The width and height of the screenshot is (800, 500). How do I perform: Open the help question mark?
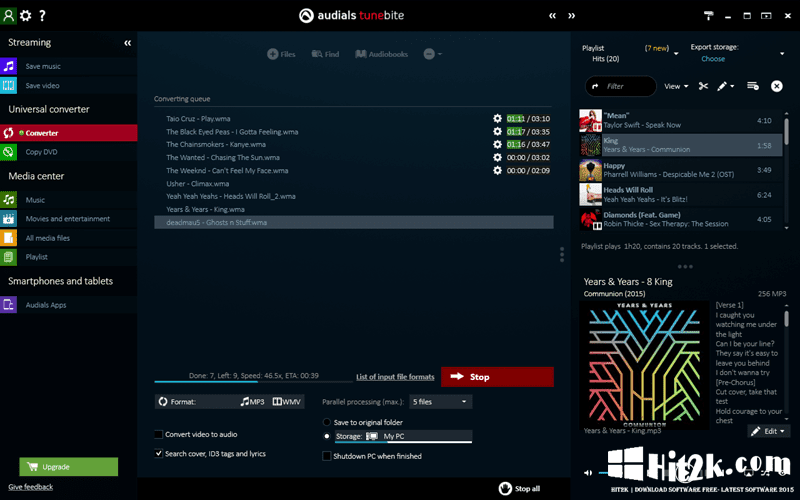tap(42, 15)
